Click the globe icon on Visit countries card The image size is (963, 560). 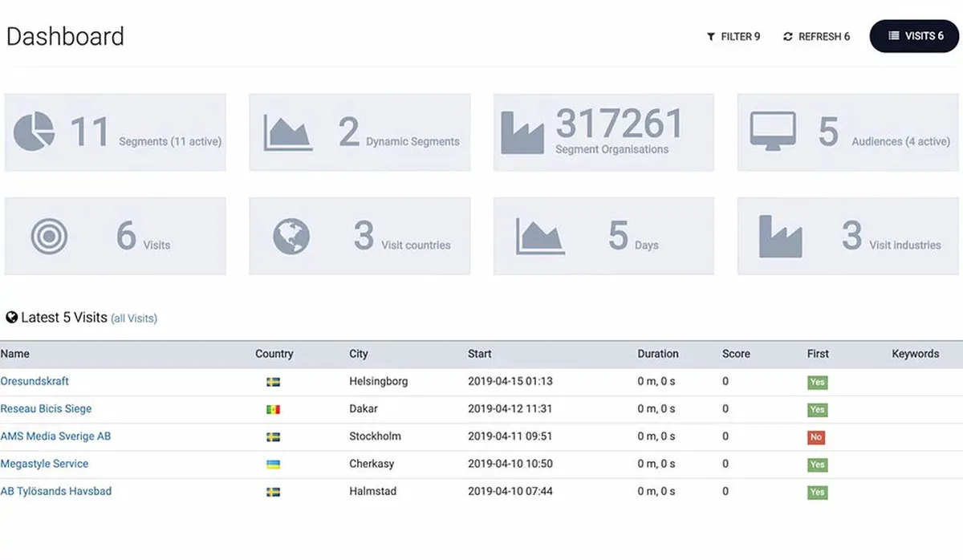[x=291, y=237]
